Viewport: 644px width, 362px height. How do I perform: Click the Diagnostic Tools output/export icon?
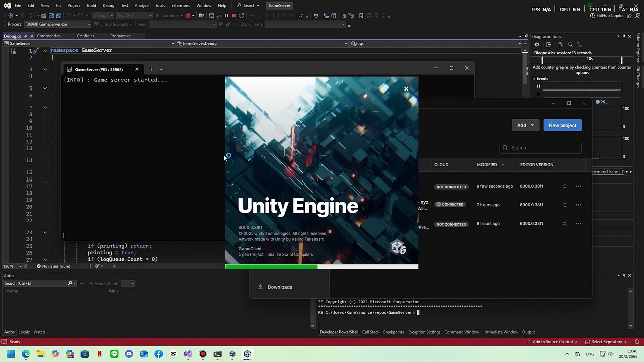point(549,45)
